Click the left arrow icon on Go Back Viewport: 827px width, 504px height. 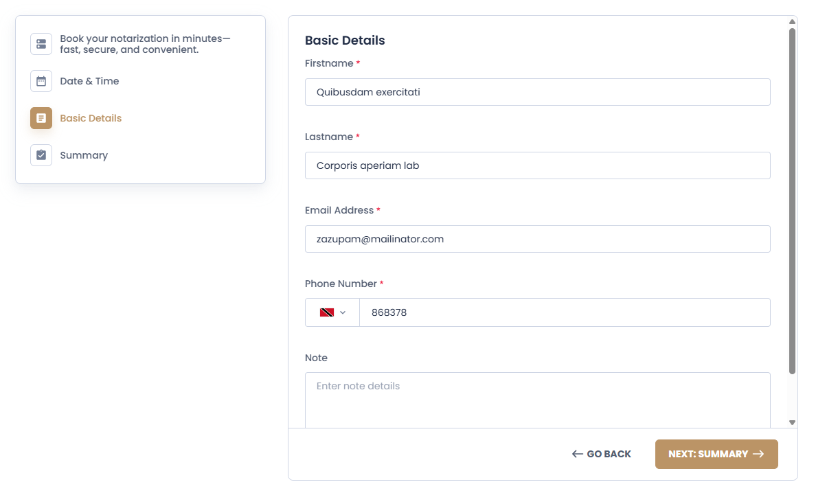(578, 454)
